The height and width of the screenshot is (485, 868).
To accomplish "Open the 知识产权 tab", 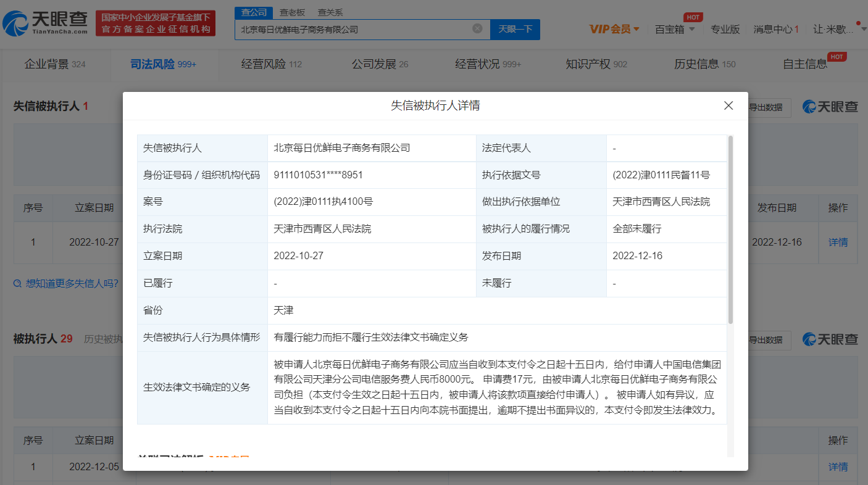I will [x=596, y=64].
